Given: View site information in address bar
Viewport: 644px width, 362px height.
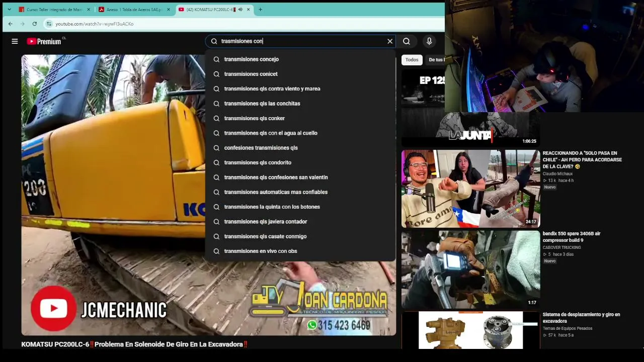Looking at the screenshot, I should point(49,24).
